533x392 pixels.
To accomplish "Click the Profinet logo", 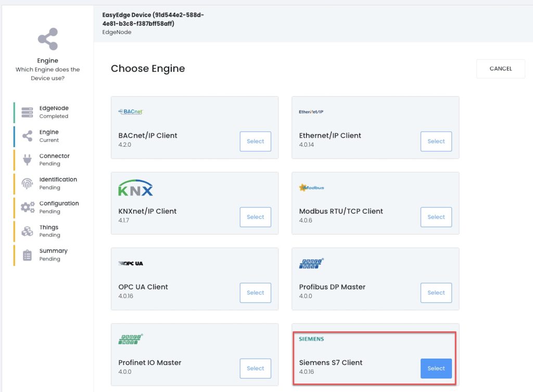I will [x=131, y=339].
